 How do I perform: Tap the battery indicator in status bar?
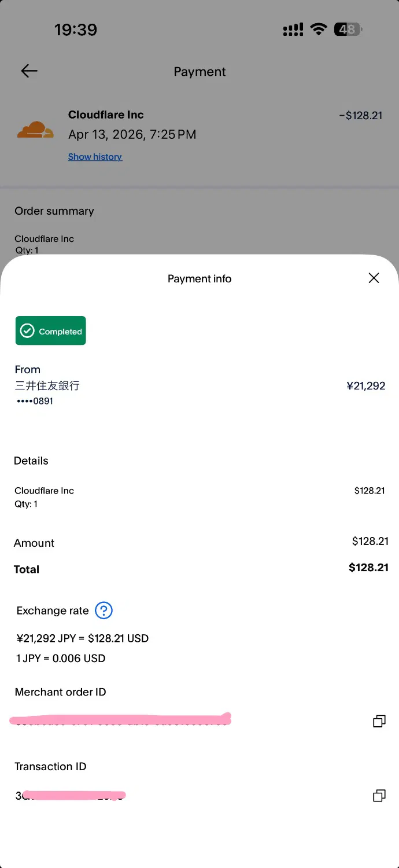348,30
